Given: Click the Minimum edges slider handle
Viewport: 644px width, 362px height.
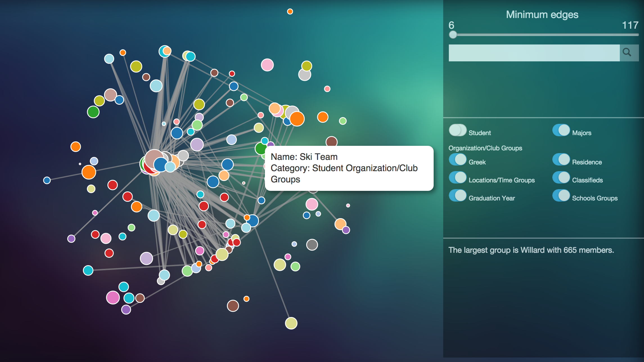Looking at the screenshot, I should click(x=453, y=35).
